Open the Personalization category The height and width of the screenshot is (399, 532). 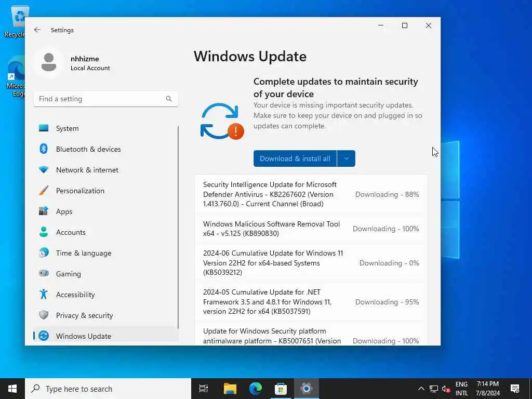105,190
